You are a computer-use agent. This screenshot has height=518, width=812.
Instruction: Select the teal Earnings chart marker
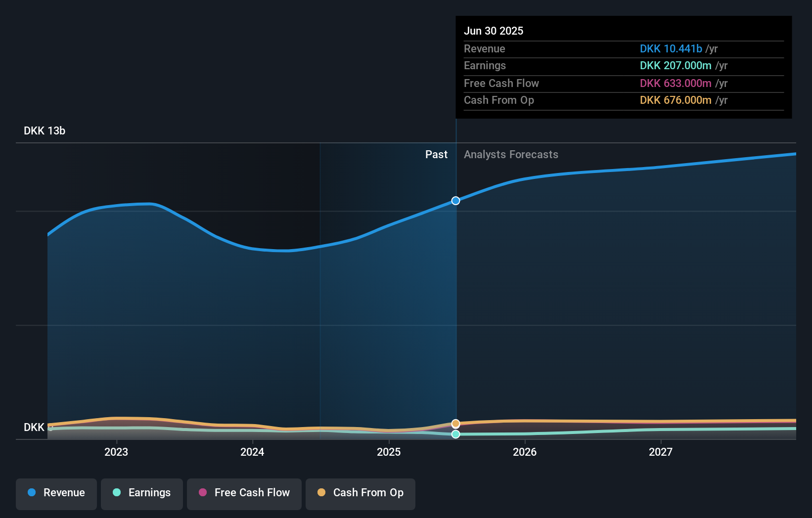[455, 434]
